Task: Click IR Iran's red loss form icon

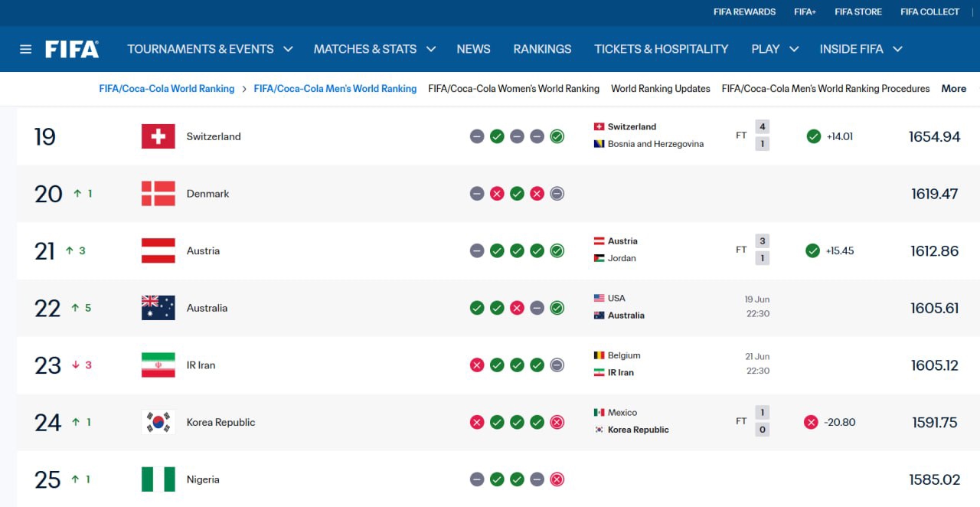Action: pyautogui.click(x=477, y=365)
